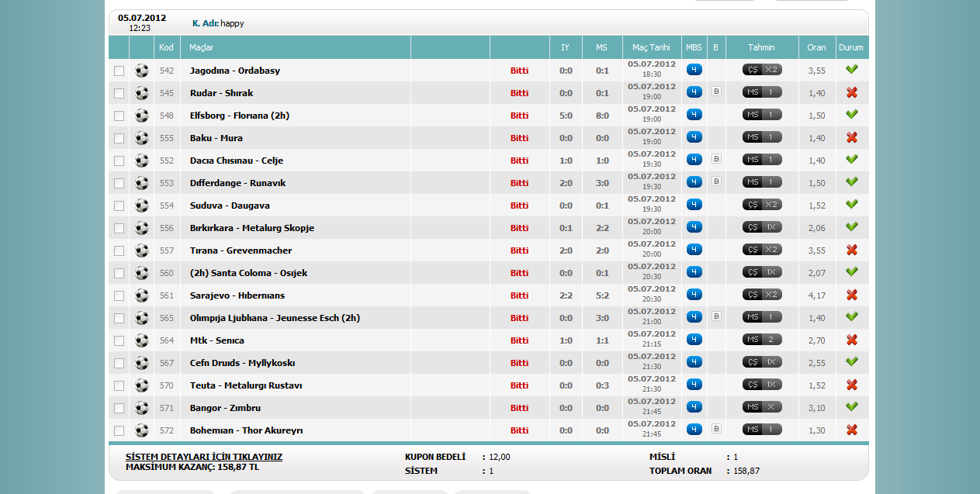The width and height of the screenshot is (980, 494).
Task: Click the Maçlar column header
Action: (x=202, y=47)
